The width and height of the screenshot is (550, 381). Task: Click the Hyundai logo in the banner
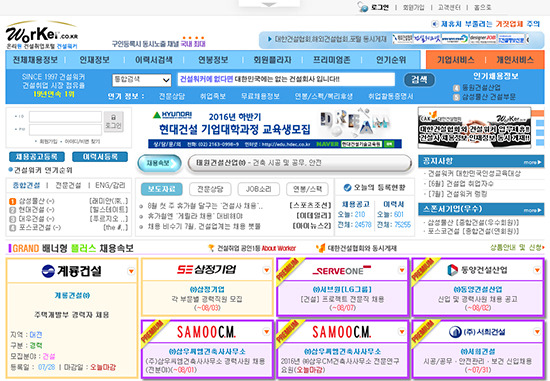(173, 115)
